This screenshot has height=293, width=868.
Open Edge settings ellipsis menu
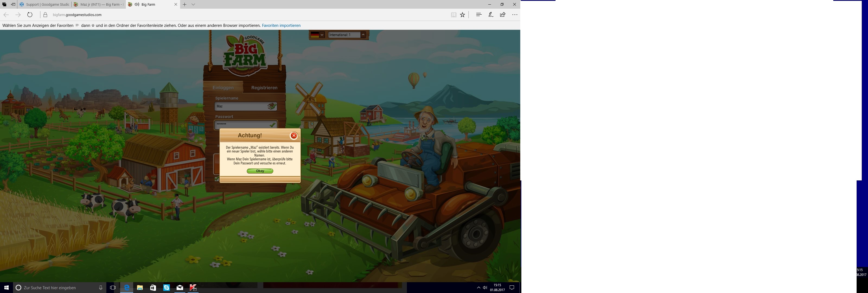(515, 14)
